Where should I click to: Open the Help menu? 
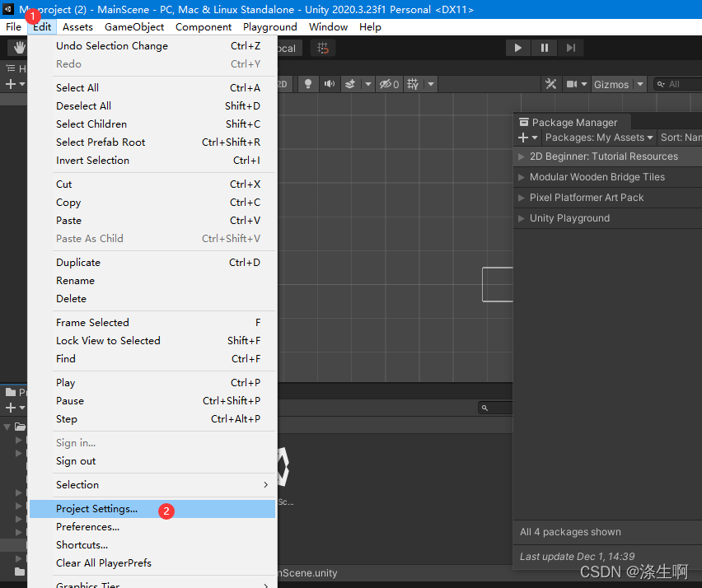click(x=370, y=27)
